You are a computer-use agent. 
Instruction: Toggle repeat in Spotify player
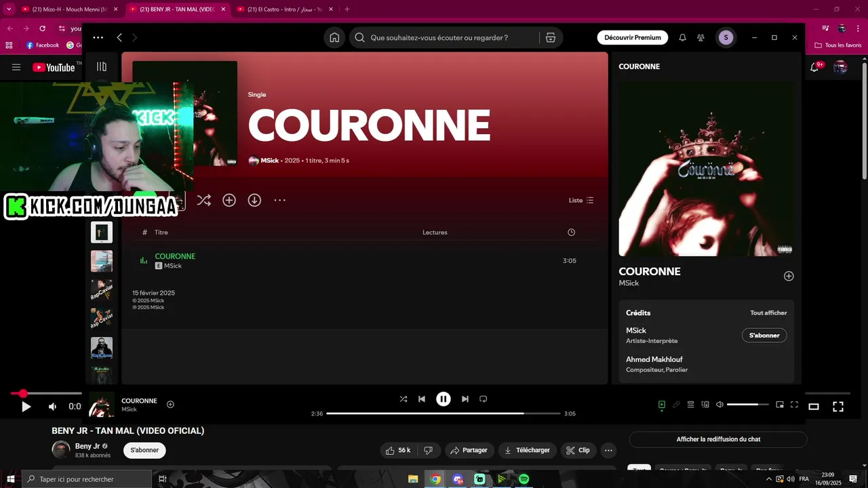point(484,399)
